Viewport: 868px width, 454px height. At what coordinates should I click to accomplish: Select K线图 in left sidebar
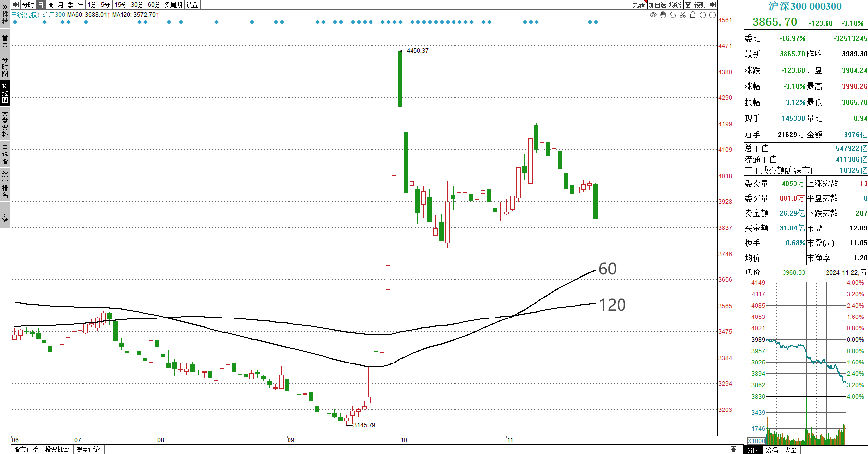(5, 93)
